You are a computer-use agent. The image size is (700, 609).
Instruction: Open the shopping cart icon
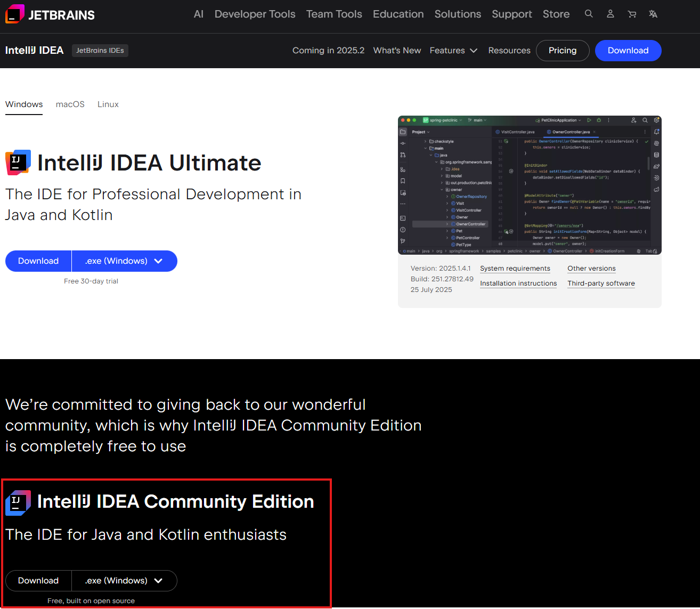click(632, 14)
